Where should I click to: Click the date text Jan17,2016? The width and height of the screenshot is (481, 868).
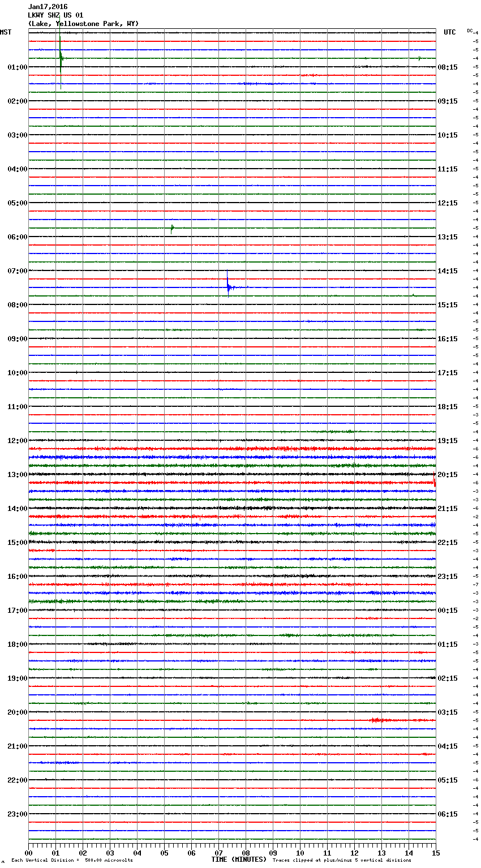(48, 7)
